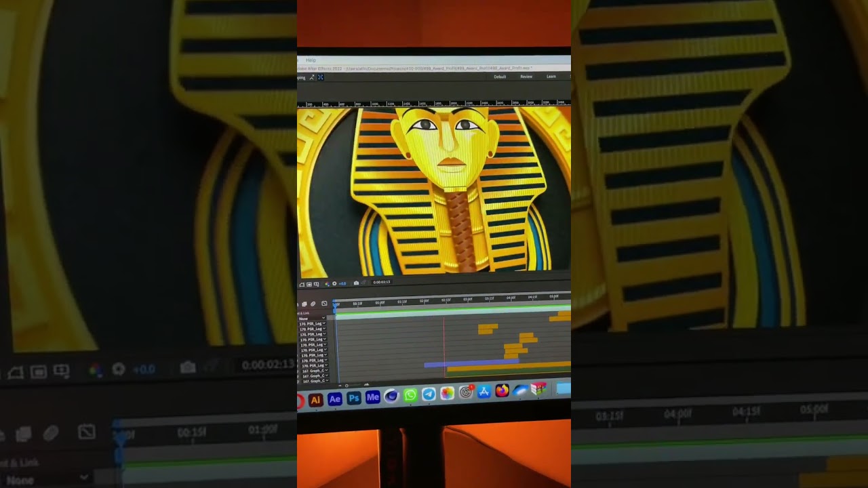The image size is (868, 488).
Task: Open Cinema 4D from the dock
Action: click(x=391, y=396)
